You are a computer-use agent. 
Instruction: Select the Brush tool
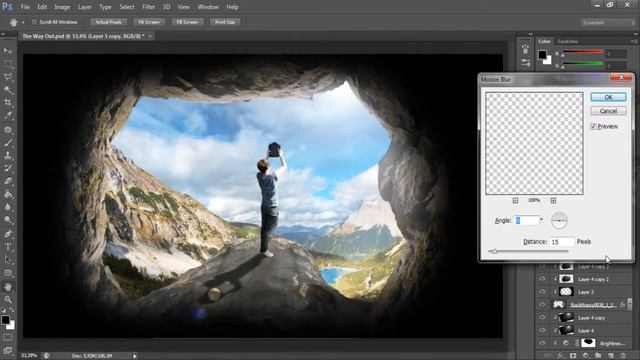(8, 142)
